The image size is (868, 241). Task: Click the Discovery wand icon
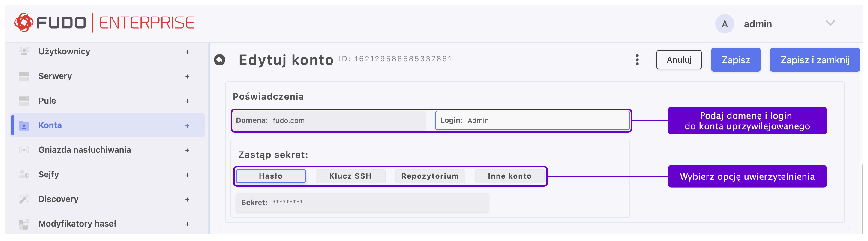click(x=24, y=199)
